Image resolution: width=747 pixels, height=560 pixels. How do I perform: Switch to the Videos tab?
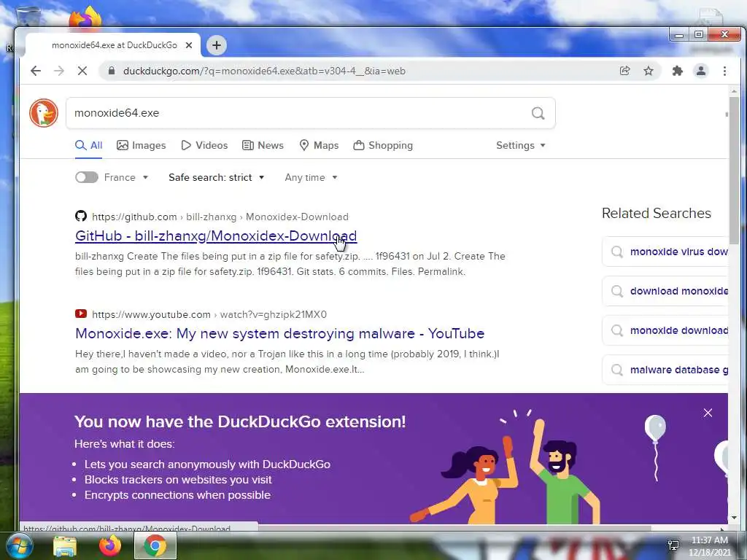click(204, 145)
